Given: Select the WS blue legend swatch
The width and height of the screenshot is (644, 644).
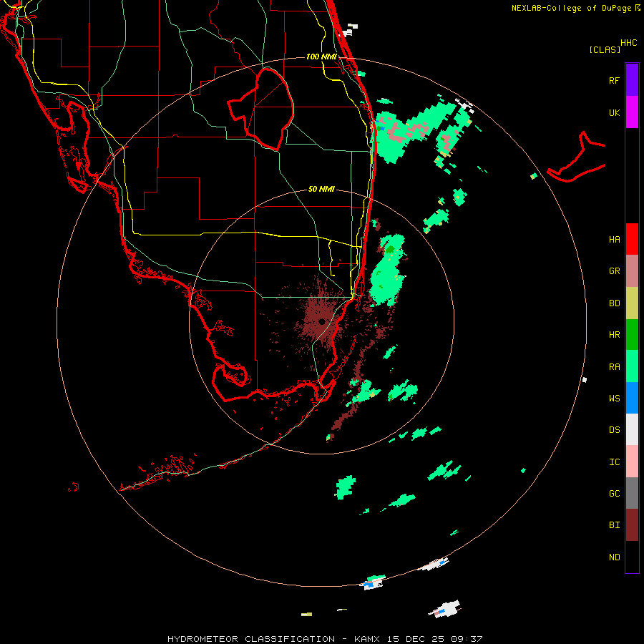Looking at the screenshot, I should coord(632,398).
